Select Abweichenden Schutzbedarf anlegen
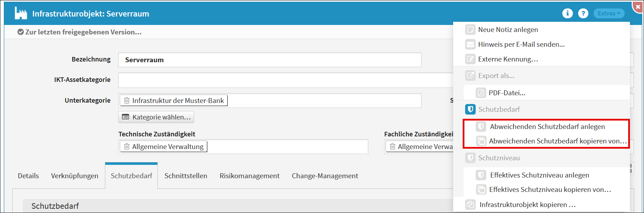Image resolution: width=644 pixels, height=213 pixels. click(547, 127)
